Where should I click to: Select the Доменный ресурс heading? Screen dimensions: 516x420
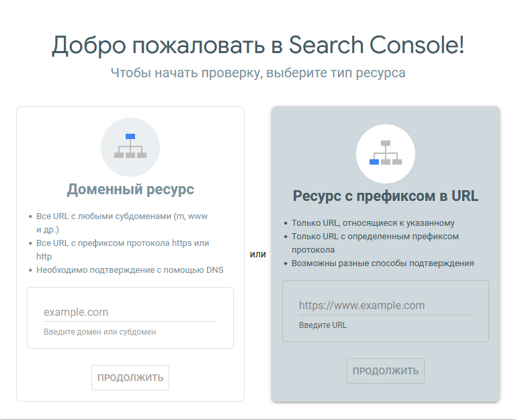pos(130,190)
